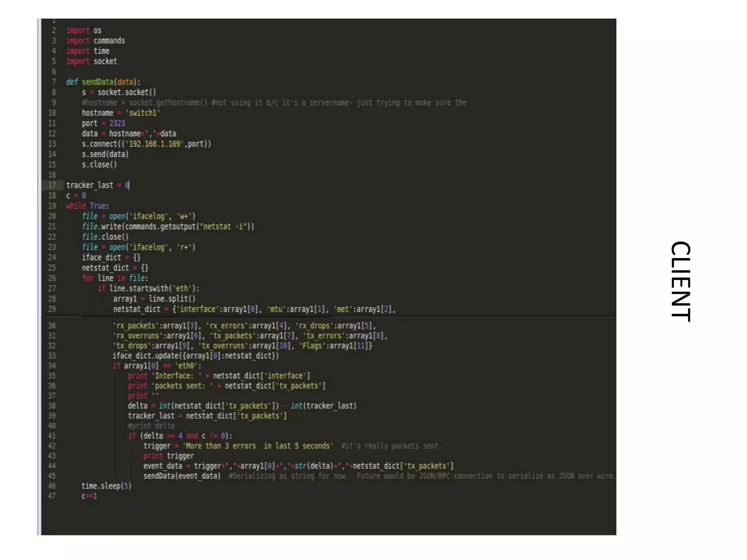Click the IP address '192.168.1.109'
The width and height of the screenshot is (747, 560).
[155, 144]
